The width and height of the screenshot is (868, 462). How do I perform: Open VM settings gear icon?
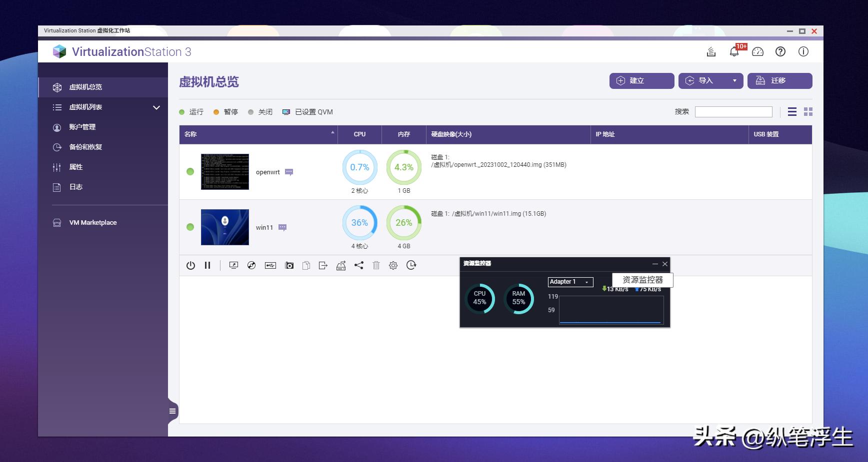tap(393, 266)
